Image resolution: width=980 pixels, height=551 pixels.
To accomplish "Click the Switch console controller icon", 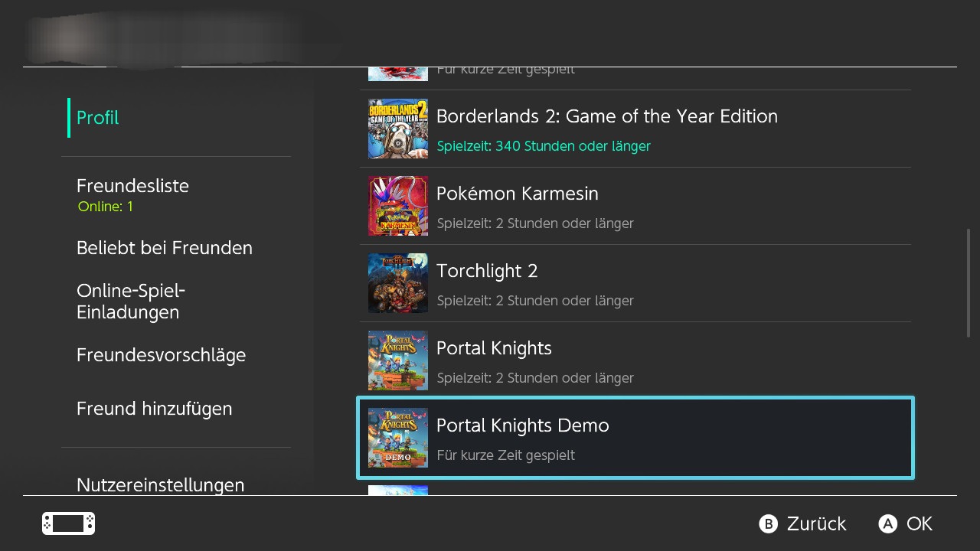I will click(68, 523).
